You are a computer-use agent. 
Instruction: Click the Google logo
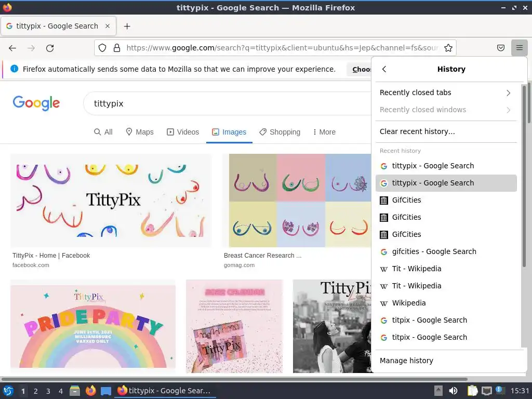(36, 103)
